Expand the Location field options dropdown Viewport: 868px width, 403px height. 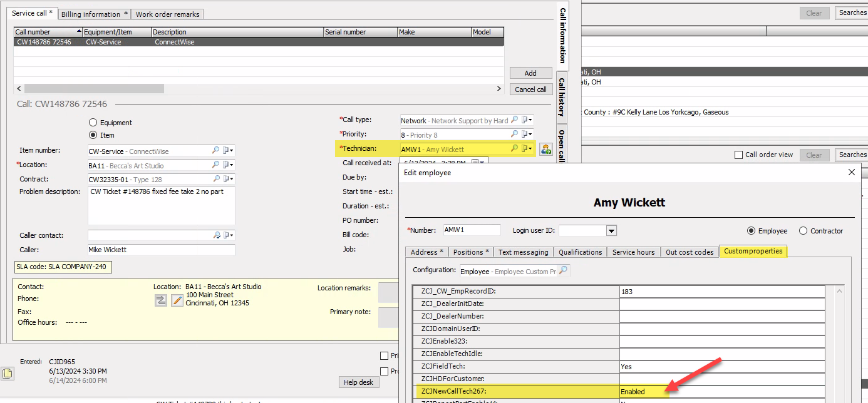(x=229, y=165)
